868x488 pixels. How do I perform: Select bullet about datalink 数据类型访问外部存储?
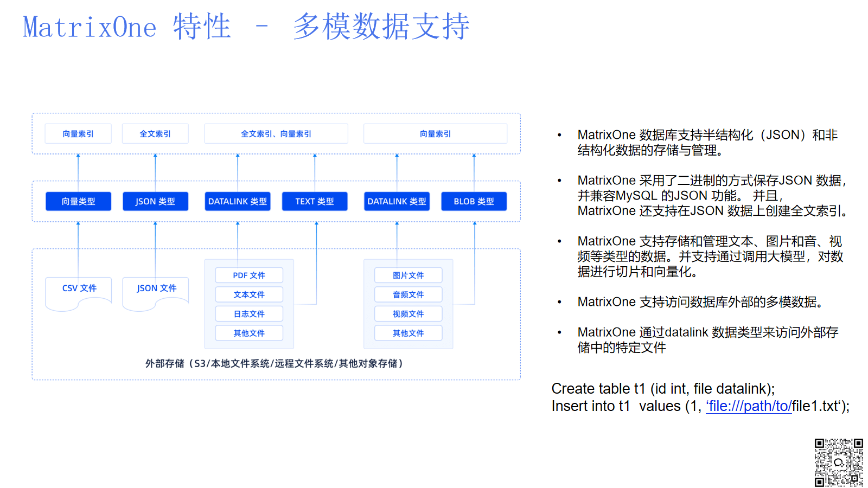(708, 340)
